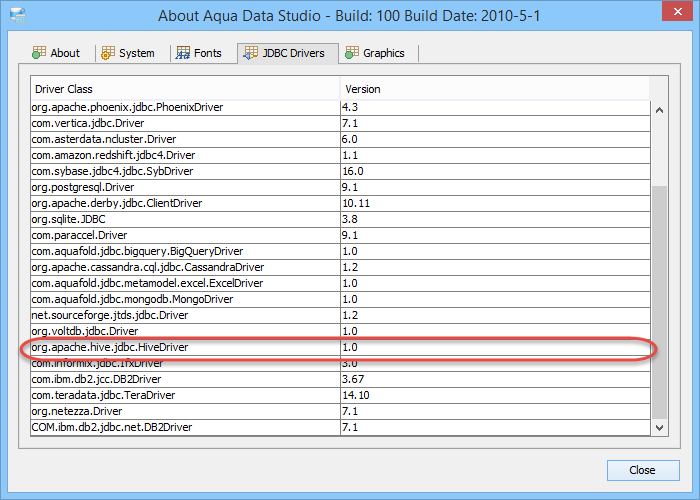The image size is (700, 500).
Task: Sort by the Version column header
Action: [495, 89]
